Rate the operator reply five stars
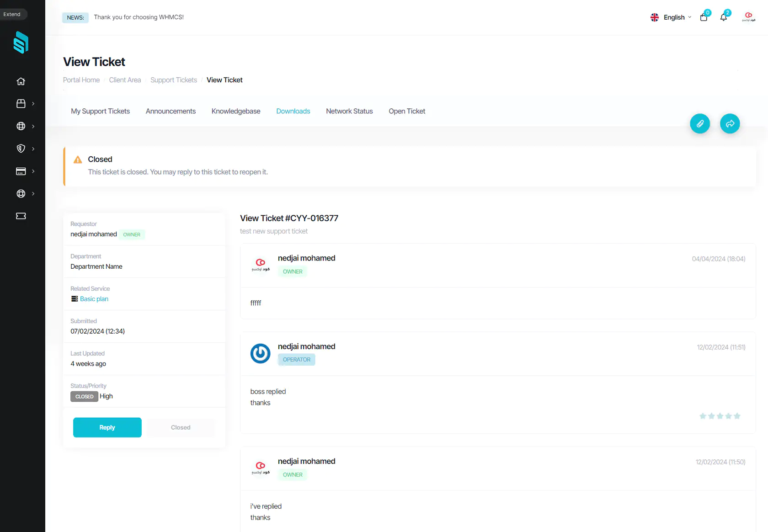 (x=737, y=416)
